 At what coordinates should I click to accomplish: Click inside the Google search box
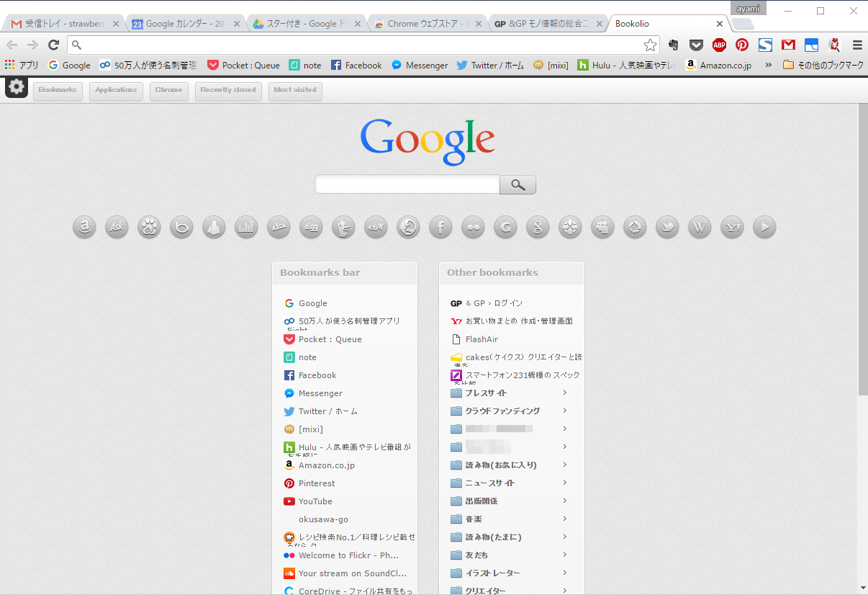407,184
